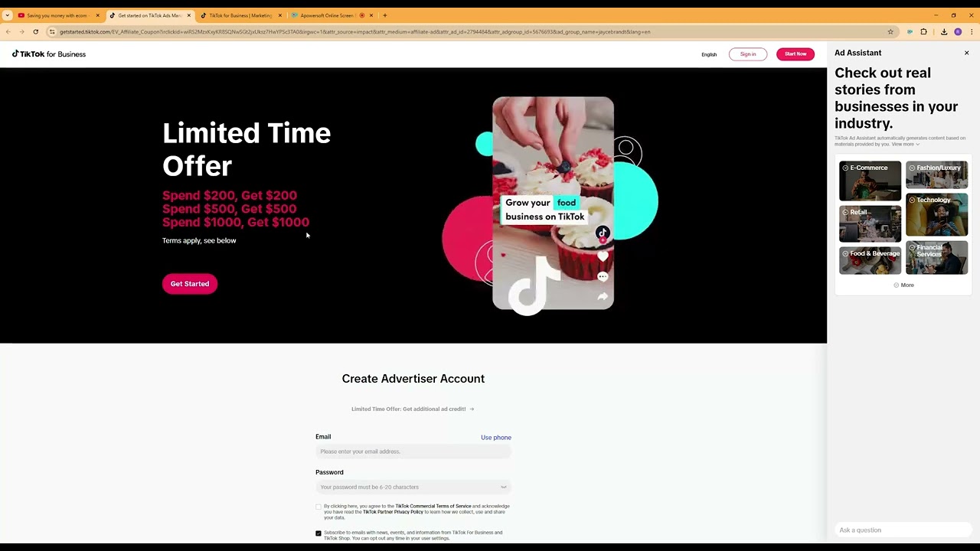Screen dimensions: 980x551
Task: Close the TikTok for Business Marketing tab
Action: click(x=279, y=15)
